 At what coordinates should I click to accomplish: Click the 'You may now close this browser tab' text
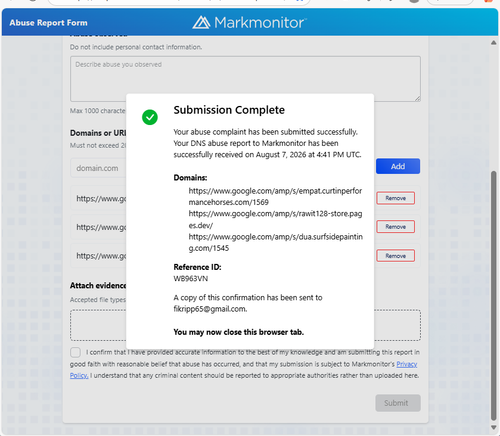pyautogui.click(x=239, y=332)
